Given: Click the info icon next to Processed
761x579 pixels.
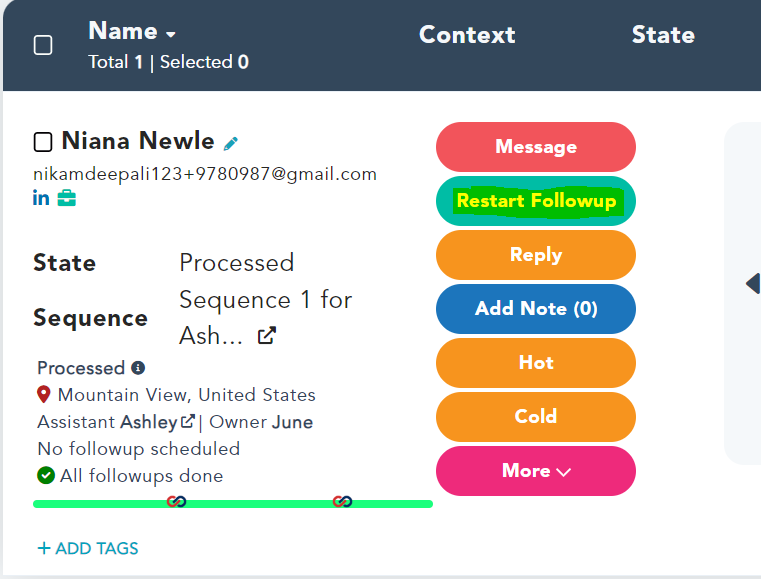Looking at the screenshot, I should 138,368.
